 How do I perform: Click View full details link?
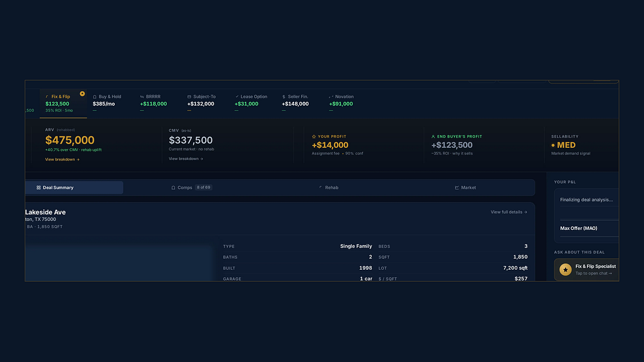[509, 212]
